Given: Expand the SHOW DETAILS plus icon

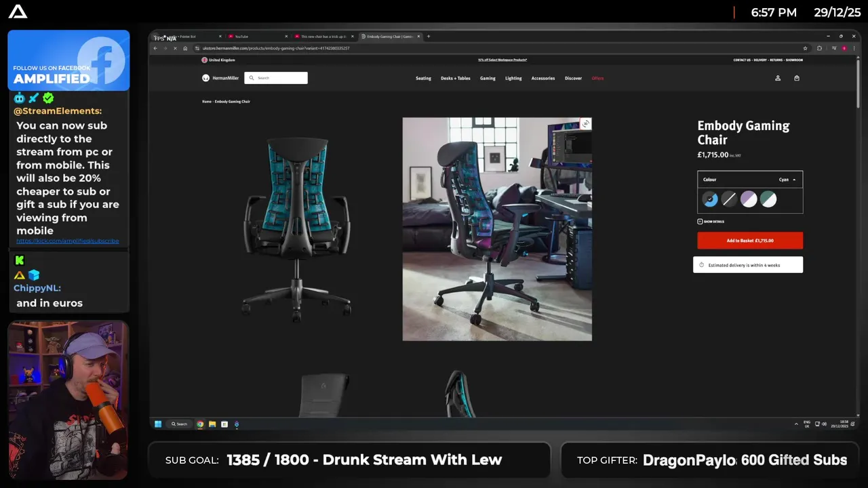Looking at the screenshot, I should tap(700, 222).
